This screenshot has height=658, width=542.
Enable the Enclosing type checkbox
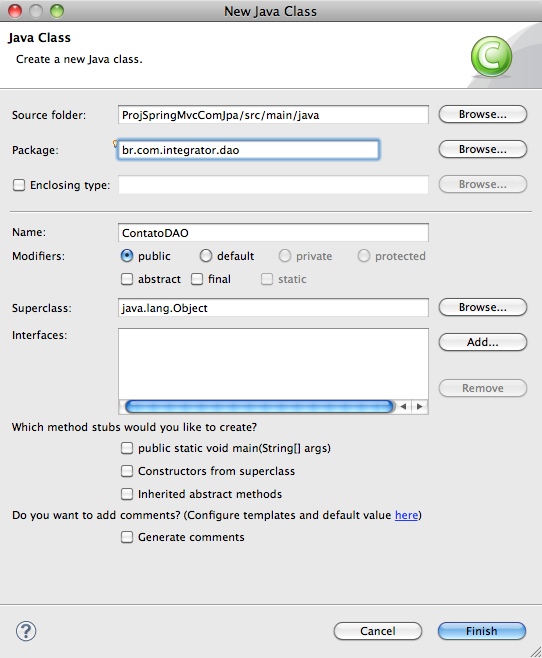[x=19, y=185]
